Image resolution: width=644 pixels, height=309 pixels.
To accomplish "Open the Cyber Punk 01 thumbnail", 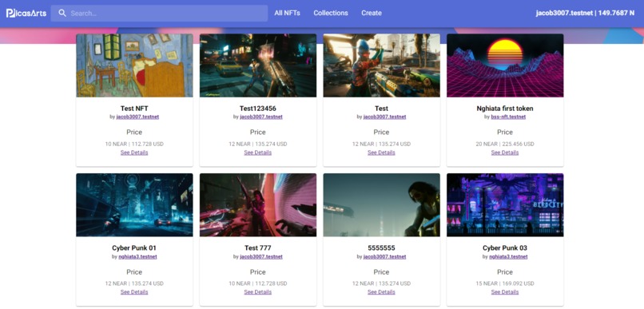I will point(134,204).
